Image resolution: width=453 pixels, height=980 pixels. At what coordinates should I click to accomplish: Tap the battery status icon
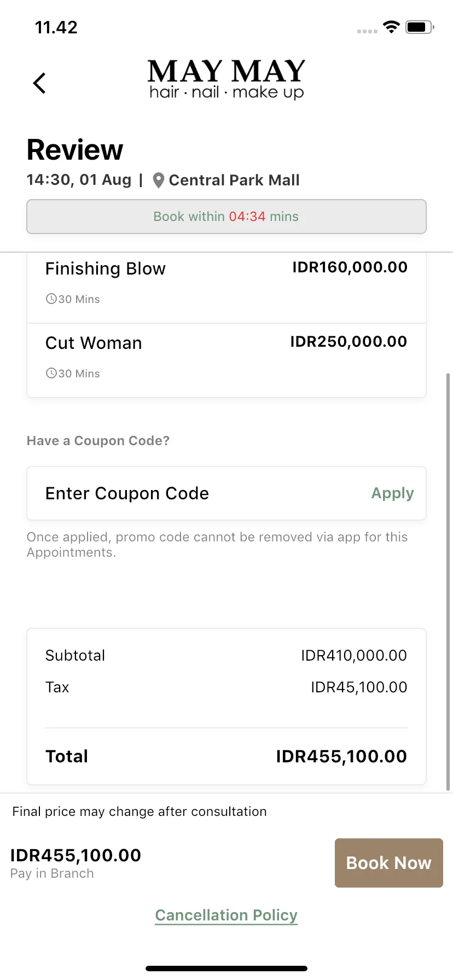pyautogui.click(x=420, y=27)
